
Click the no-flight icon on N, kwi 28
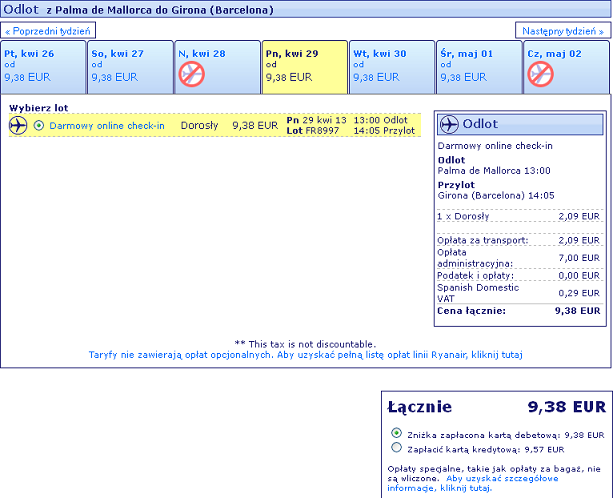(x=192, y=74)
